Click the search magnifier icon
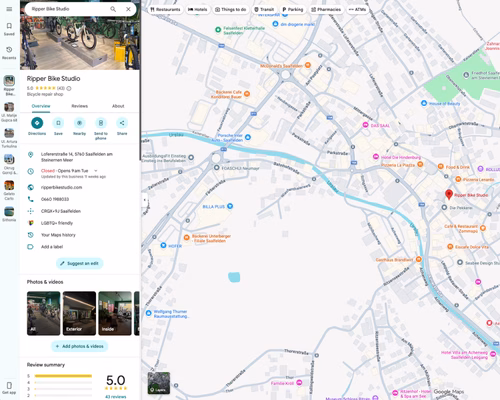The image size is (500, 400). 113,9
